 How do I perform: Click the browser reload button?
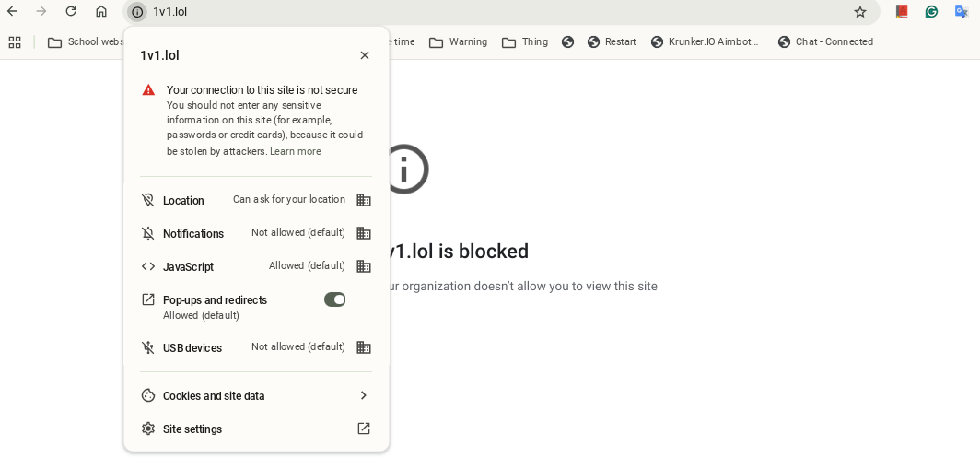(71, 11)
